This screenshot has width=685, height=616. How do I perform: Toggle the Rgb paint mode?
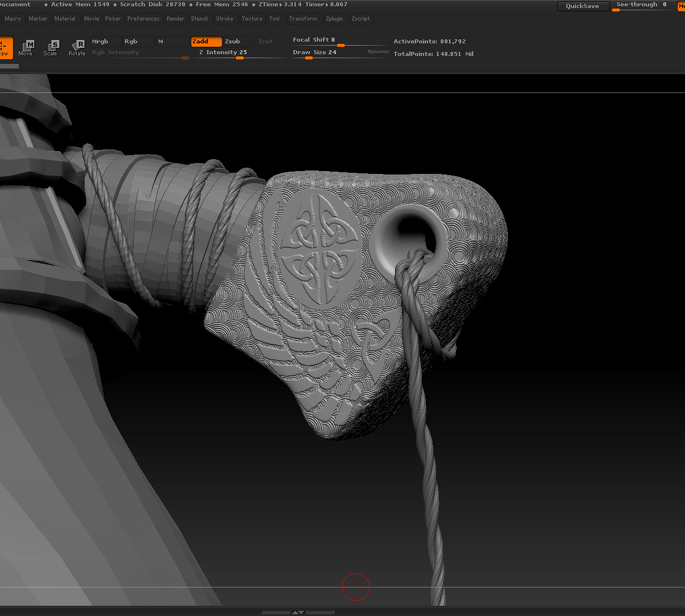point(139,42)
